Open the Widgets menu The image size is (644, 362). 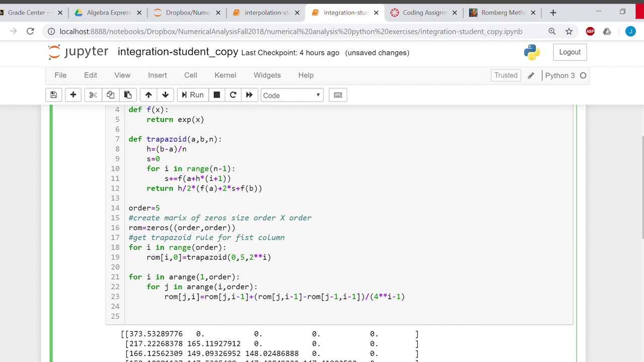coord(267,75)
